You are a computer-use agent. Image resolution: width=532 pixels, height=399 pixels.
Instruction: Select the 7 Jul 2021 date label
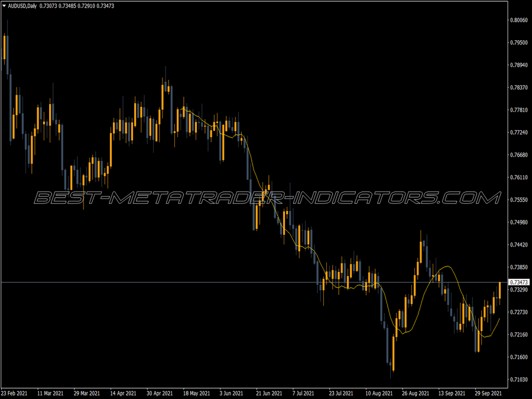click(x=303, y=393)
